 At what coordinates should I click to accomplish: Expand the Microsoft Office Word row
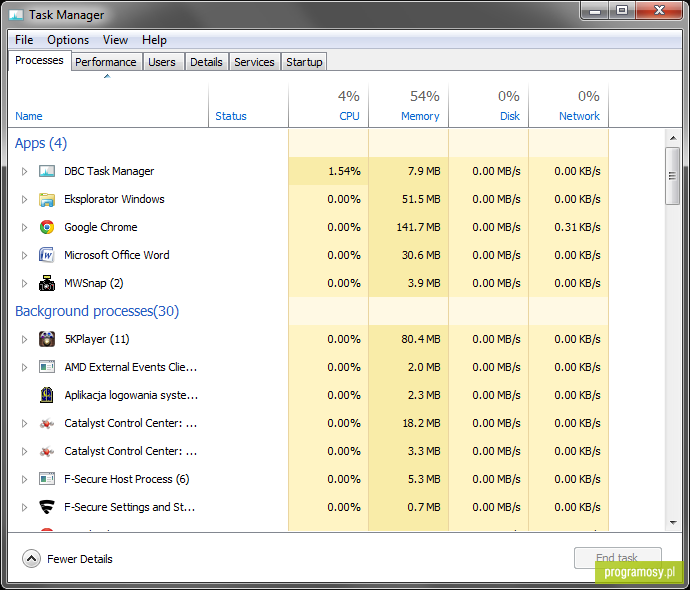tap(25, 255)
